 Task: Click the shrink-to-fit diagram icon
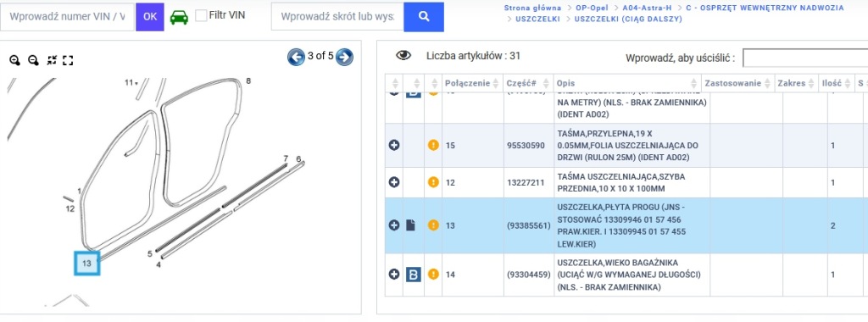52,60
